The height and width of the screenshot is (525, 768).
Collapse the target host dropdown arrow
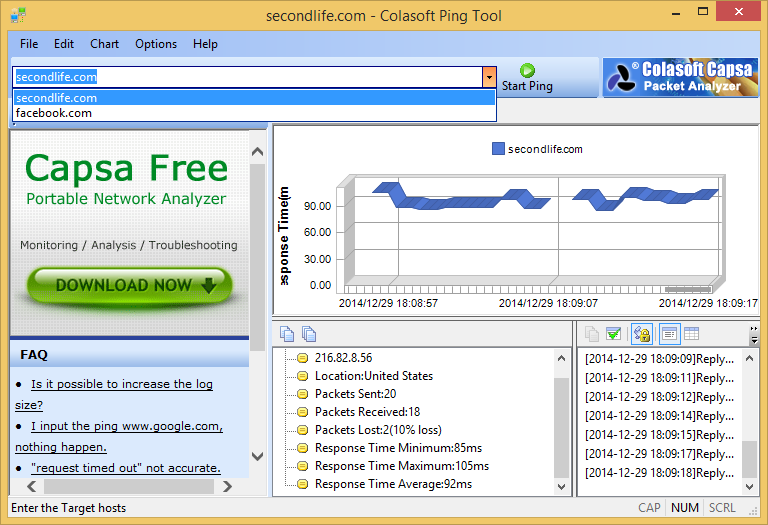pos(489,77)
